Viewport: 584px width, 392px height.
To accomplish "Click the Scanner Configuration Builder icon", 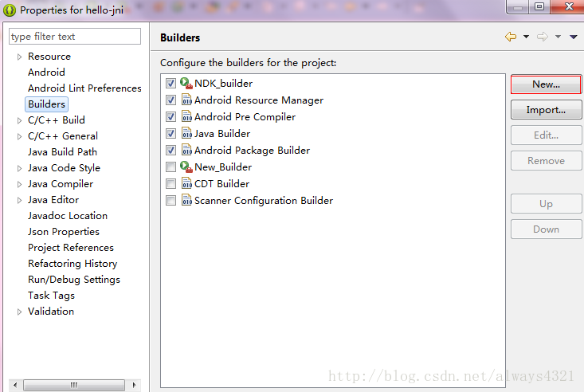I will pyautogui.click(x=186, y=201).
